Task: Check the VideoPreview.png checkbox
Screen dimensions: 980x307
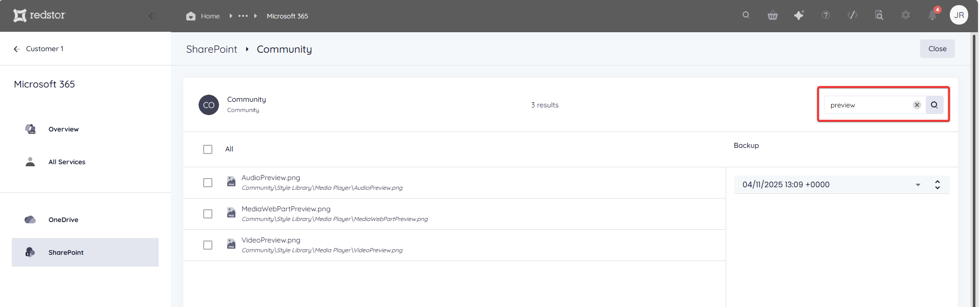Action: click(x=208, y=245)
